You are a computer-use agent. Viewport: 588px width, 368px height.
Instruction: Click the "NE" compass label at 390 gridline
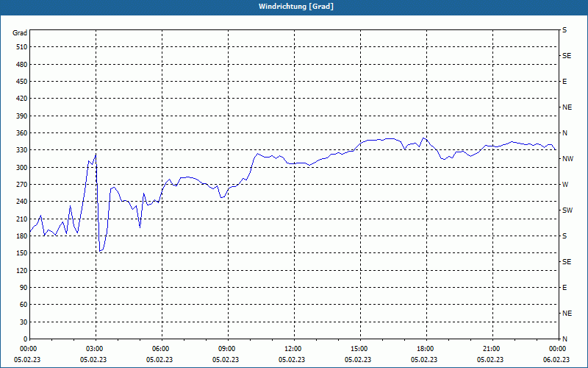pyautogui.click(x=567, y=107)
